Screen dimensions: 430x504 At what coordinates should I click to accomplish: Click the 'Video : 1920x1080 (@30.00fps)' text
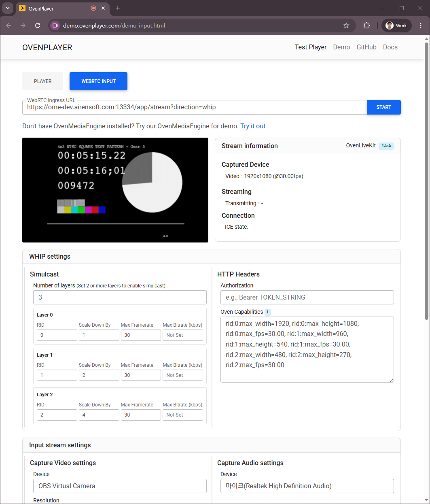tap(264, 176)
